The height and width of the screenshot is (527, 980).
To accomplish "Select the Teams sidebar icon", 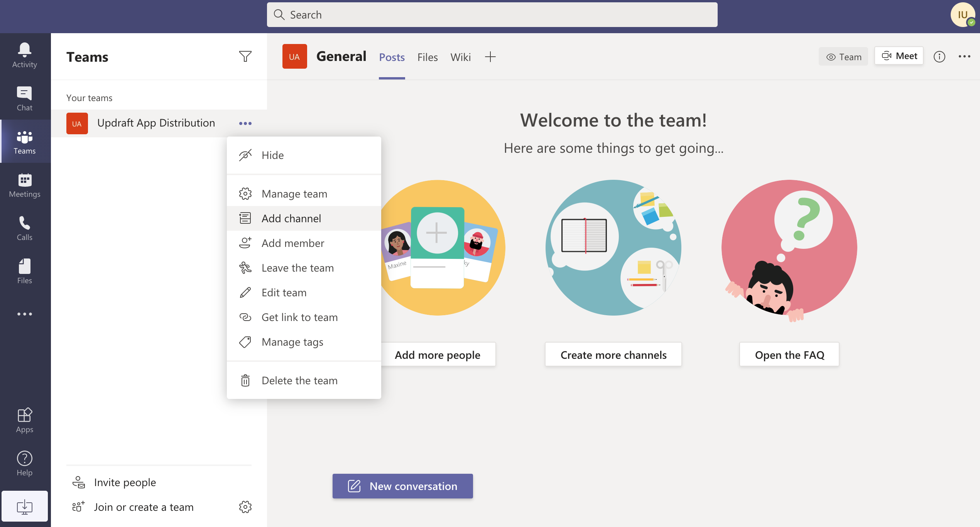I will click(25, 142).
